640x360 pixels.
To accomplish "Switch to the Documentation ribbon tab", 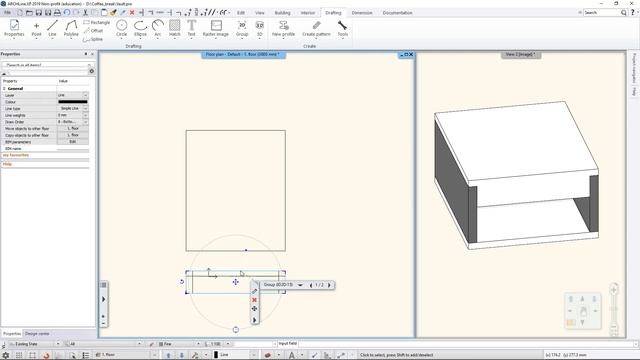I will click(398, 13).
